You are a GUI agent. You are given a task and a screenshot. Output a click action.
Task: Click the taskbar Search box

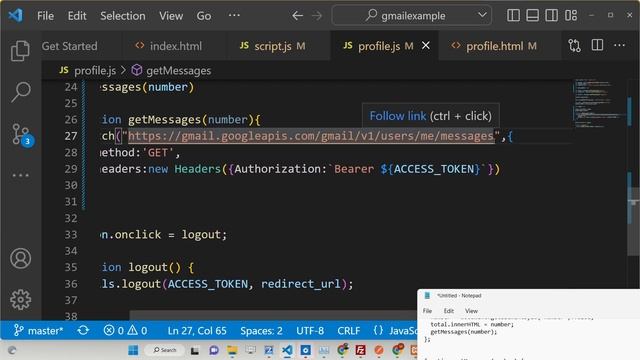[165, 350]
